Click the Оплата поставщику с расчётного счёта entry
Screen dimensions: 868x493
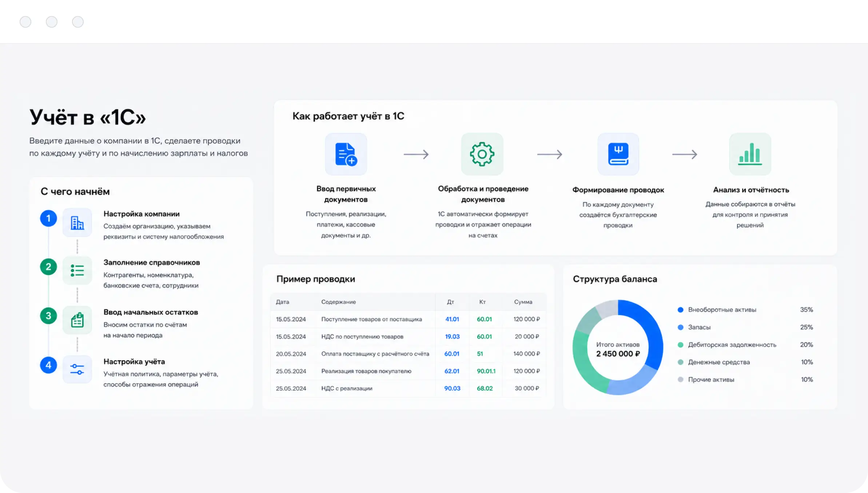[375, 354]
